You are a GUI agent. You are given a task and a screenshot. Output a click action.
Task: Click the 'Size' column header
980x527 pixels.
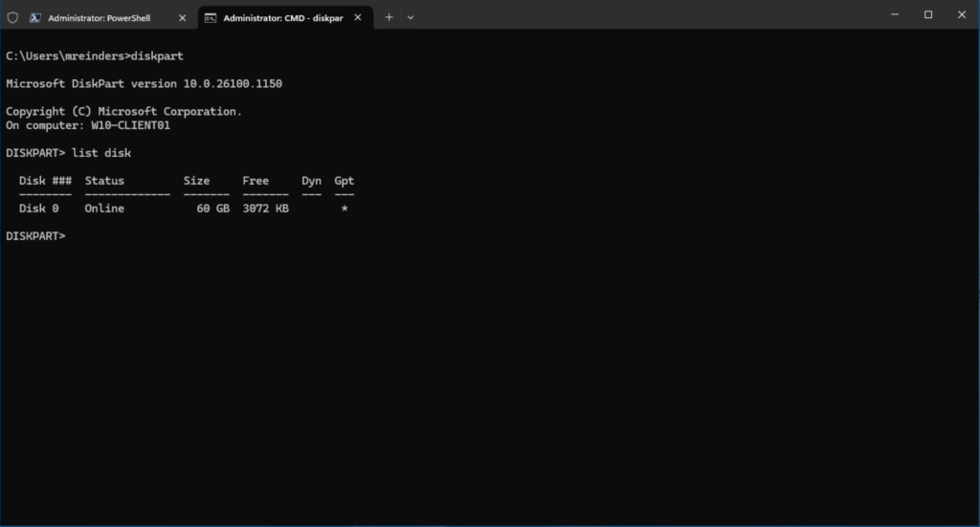[196, 181]
